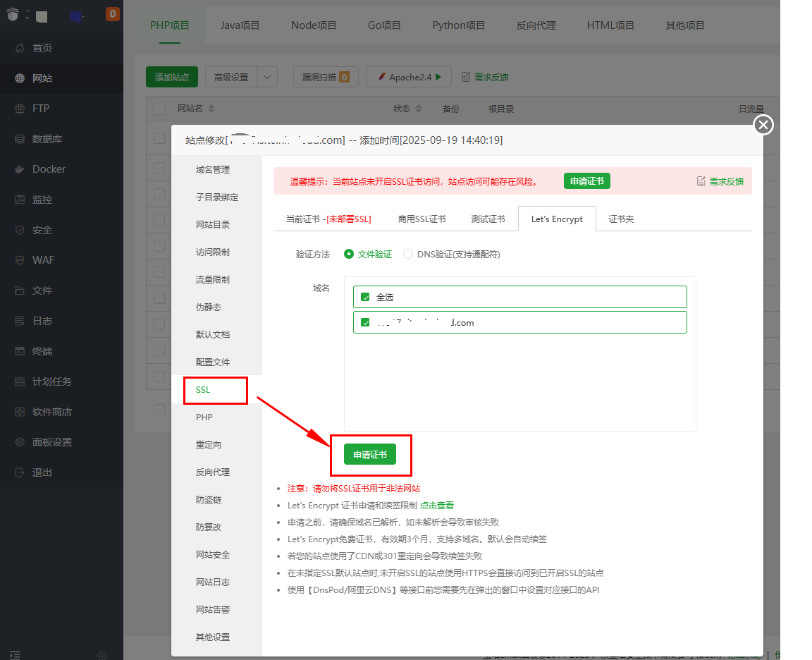Click the home icon in sidebar
The height and width of the screenshot is (660, 812).
[20, 48]
